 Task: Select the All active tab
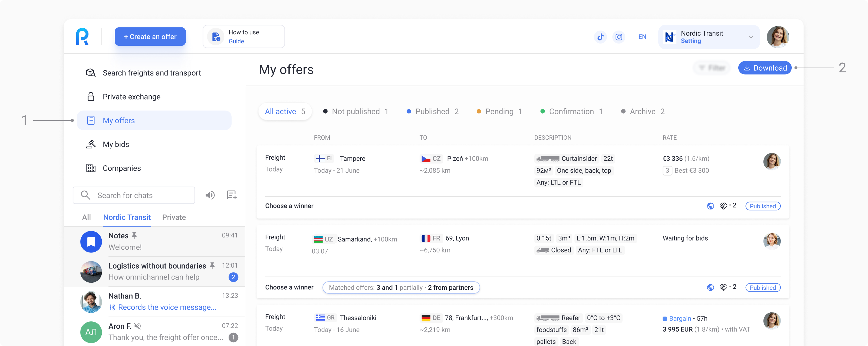click(285, 111)
